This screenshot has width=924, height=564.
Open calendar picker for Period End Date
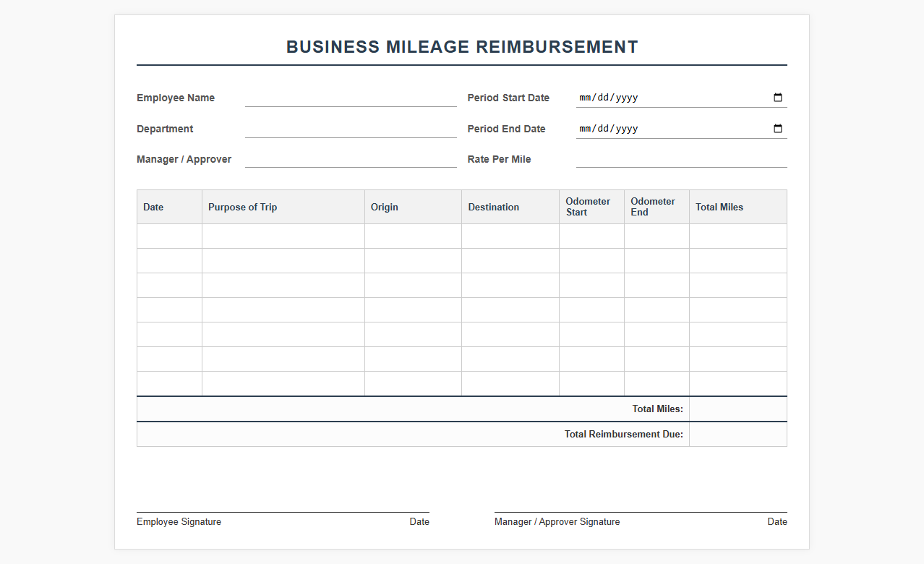(778, 129)
